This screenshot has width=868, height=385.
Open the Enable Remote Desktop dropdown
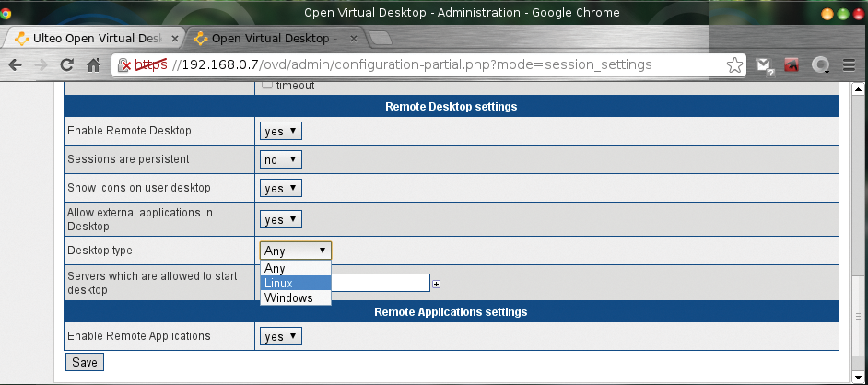[x=281, y=131]
